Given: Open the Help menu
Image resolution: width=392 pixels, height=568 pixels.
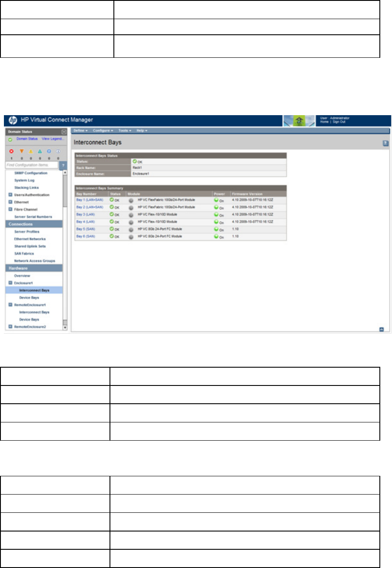Looking at the screenshot, I should pyautogui.click(x=143, y=130).
